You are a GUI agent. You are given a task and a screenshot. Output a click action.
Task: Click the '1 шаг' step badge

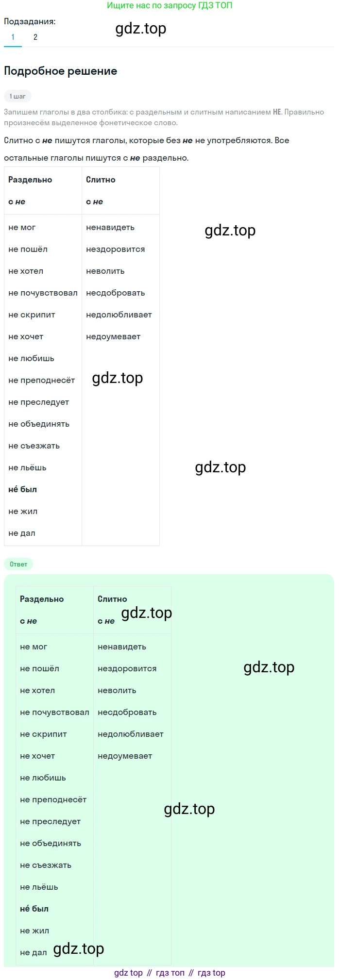17,96
